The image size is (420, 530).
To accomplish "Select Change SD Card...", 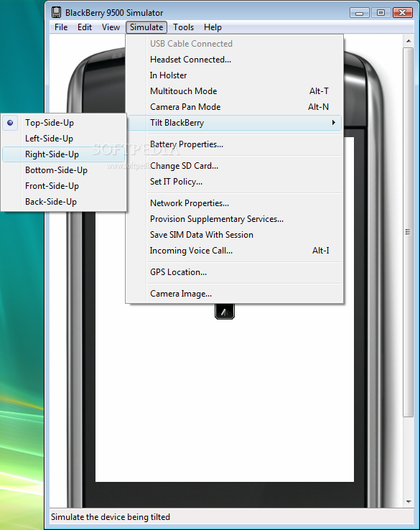I will [235, 166].
